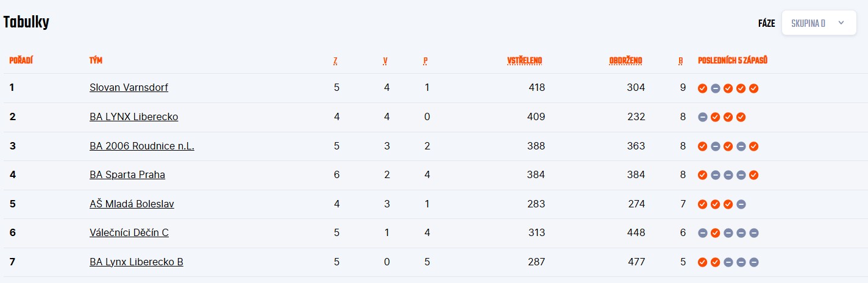Click the orange win icon for Válečníci Děčín C
Image resolution: width=868 pixels, height=283 pixels.
[x=715, y=233]
